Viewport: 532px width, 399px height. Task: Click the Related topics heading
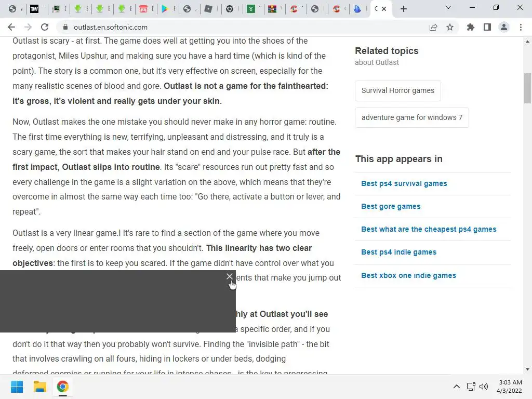click(x=387, y=51)
